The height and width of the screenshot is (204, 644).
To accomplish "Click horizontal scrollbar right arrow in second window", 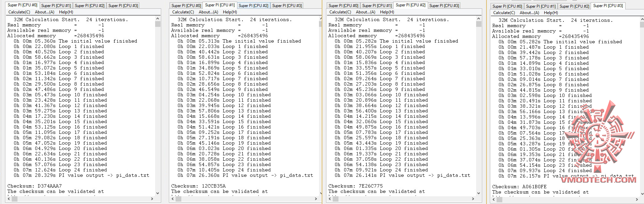I will (x=317, y=199).
